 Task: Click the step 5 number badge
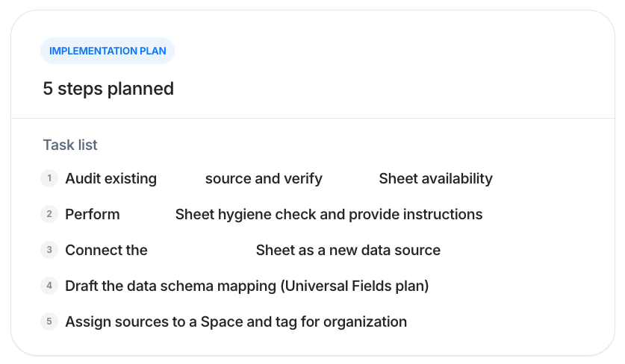pos(49,321)
